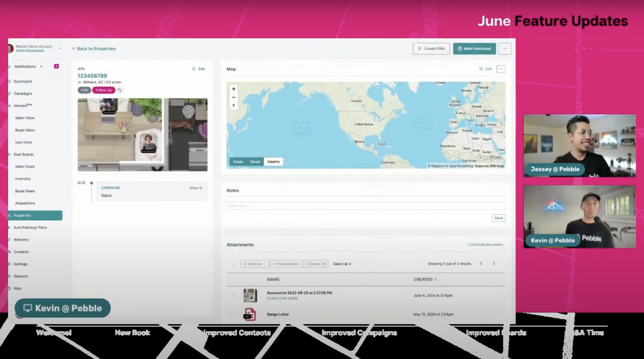The height and width of the screenshot is (359, 644).
Task: Click the map zoom out minus icon
Action: pyautogui.click(x=233, y=97)
